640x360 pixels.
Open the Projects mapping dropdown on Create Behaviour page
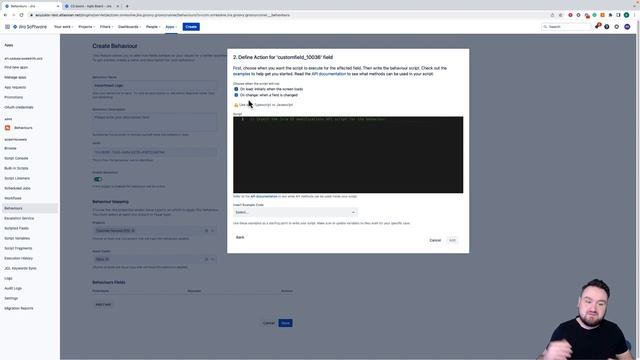point(154,231)
